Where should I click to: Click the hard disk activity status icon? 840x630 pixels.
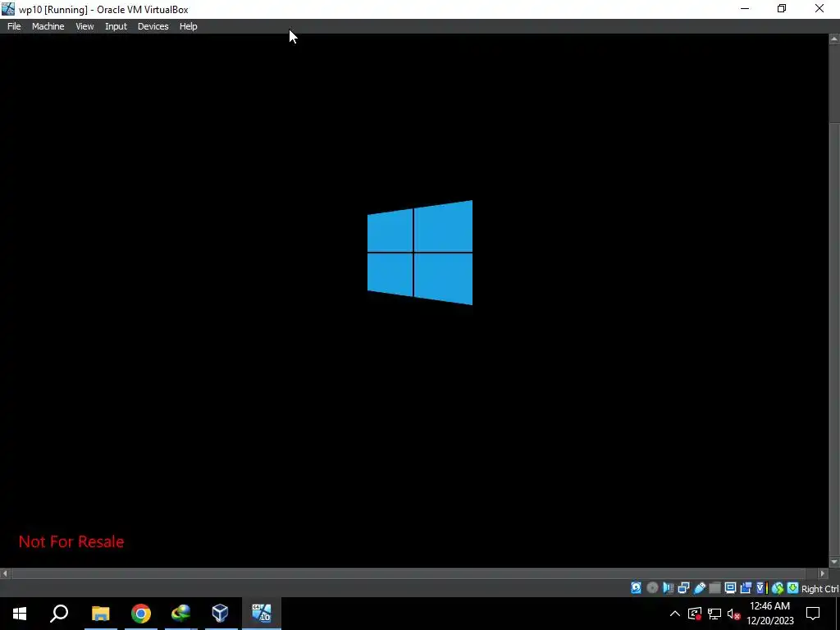click(x=636, y=588)
